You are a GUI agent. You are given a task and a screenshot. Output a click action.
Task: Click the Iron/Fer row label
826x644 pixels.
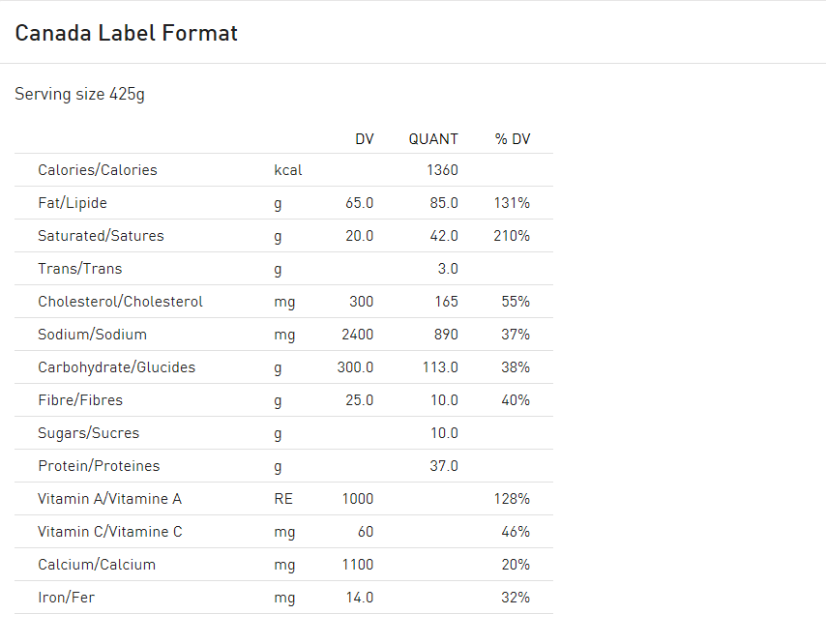click(x=66, y=598)
